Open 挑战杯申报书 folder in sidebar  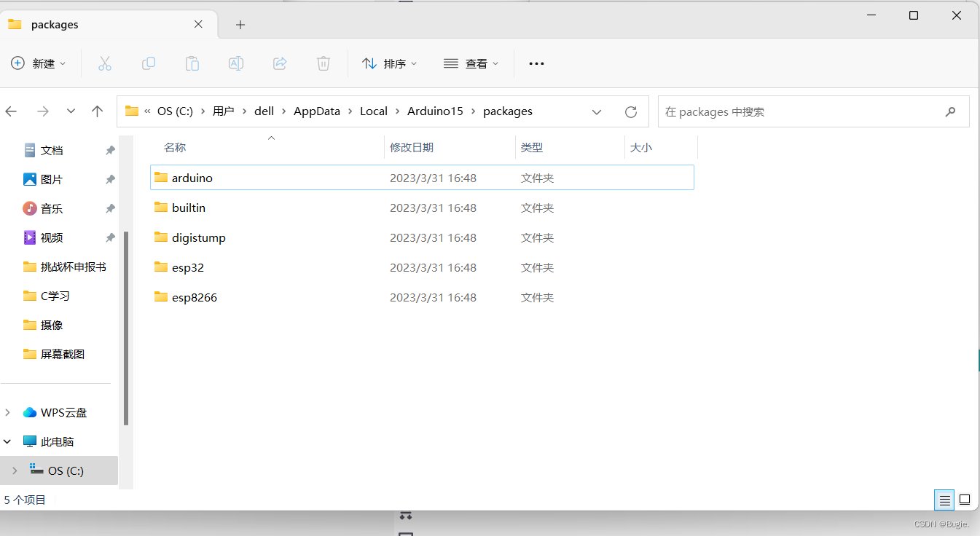pos(74,267)
